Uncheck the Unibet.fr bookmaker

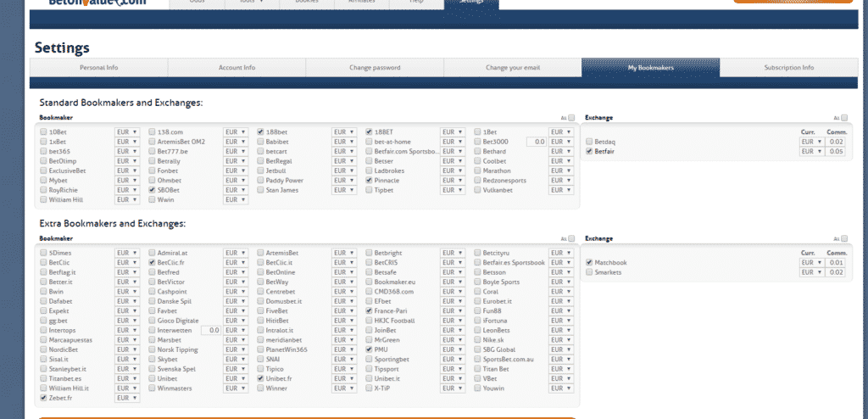260,378
